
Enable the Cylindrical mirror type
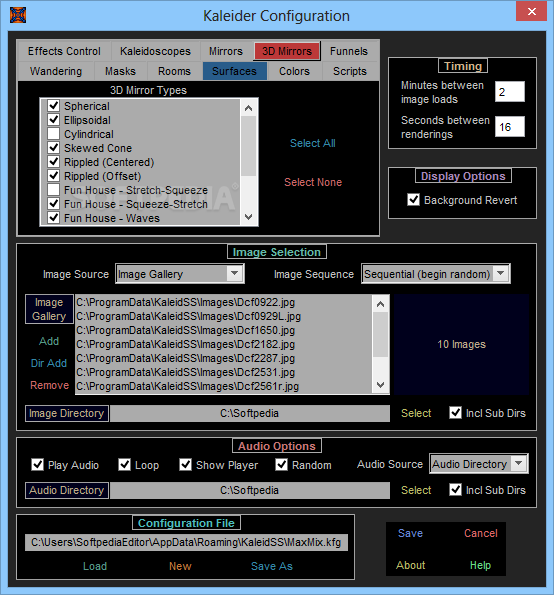[x=54, y=134]
